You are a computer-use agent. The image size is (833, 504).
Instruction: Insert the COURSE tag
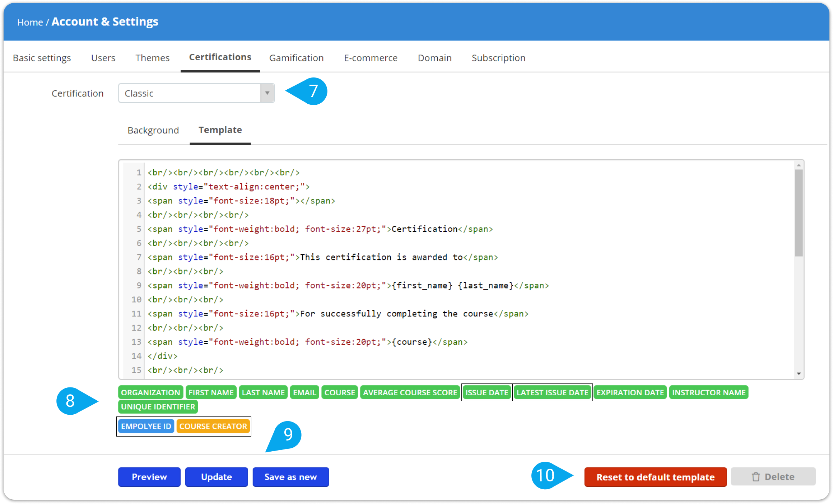(x=340, y=392)
